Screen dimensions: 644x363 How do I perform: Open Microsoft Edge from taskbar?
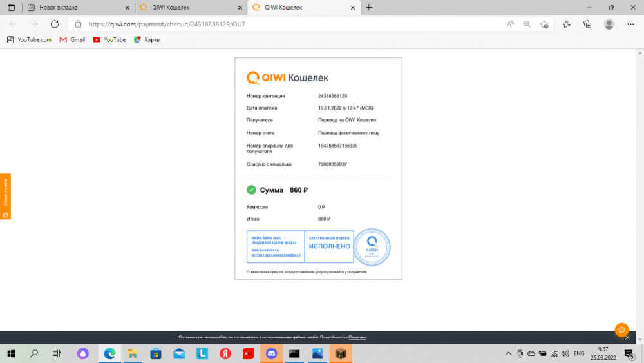click(109, 353)
